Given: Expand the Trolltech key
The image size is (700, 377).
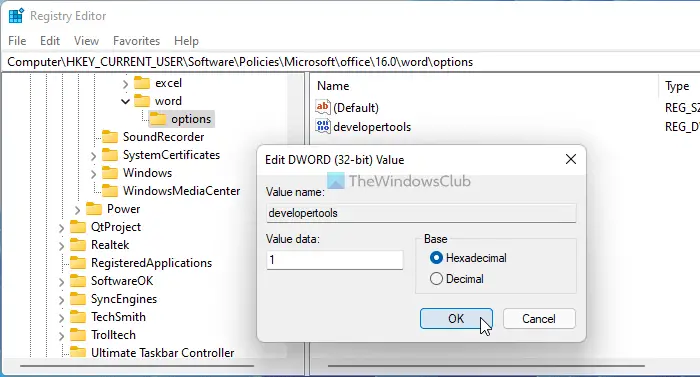Looking at the screenshot, I should tap(61, 336).
